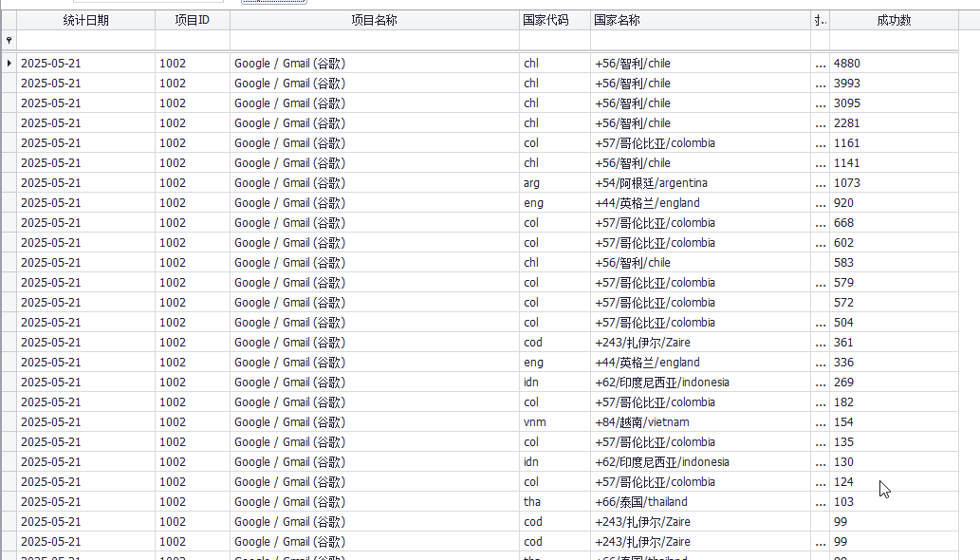Viewport: 980px width, 560px height.
Task: Click the +84/越南/vietnam country cell
Action: (x=701, y=422)
